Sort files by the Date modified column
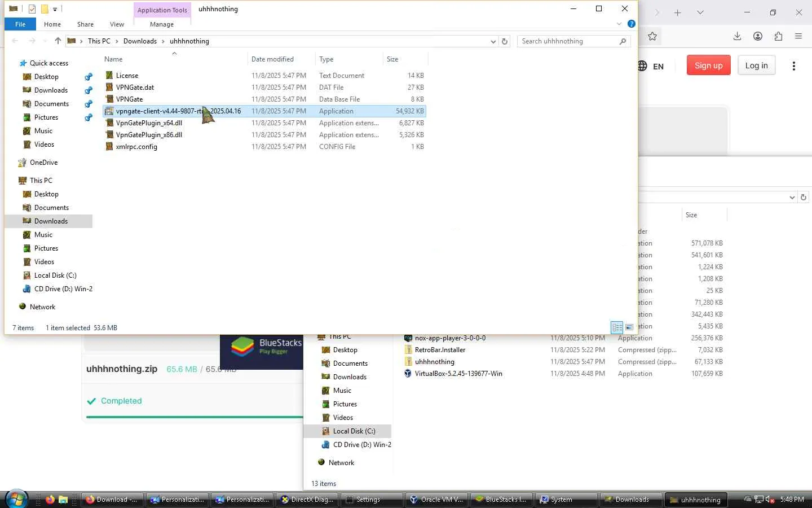This screenshot has width=812, height=508. (281, 59)
